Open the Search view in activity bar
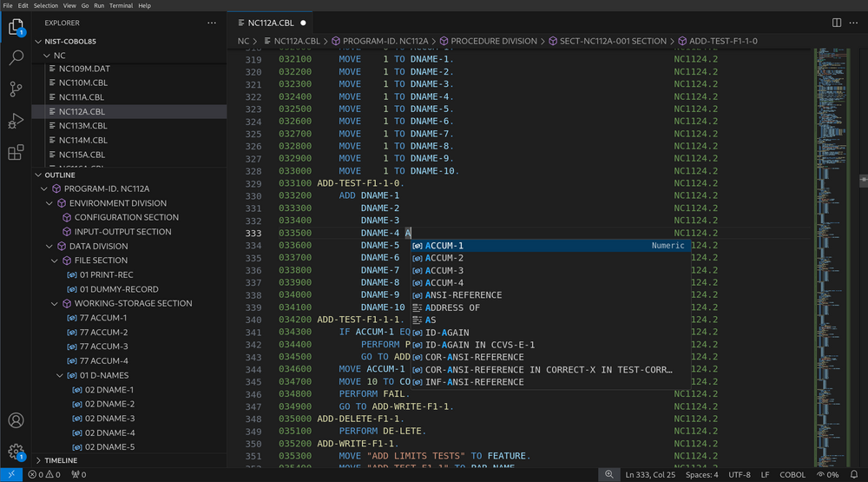868x482 pixels. point(16,58)
